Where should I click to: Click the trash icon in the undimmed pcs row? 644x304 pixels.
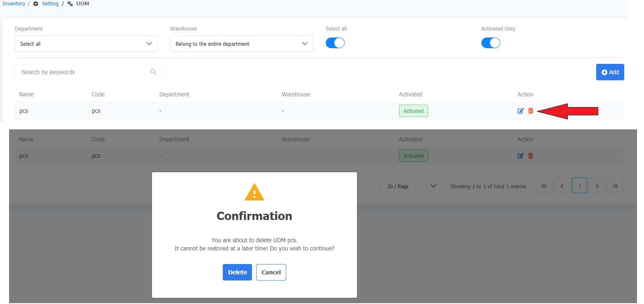pos(531,111)
